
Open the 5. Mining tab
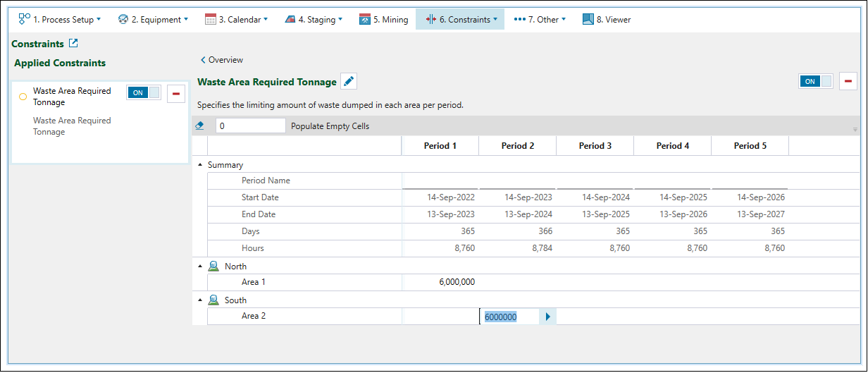(383, 20)
